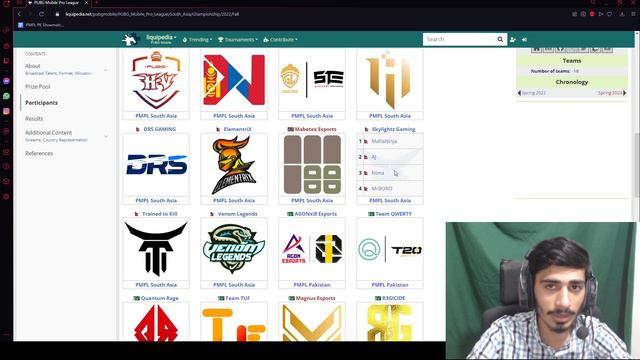Open player MafiaNinja in Skylightz roster

click(x=384, y=141)
